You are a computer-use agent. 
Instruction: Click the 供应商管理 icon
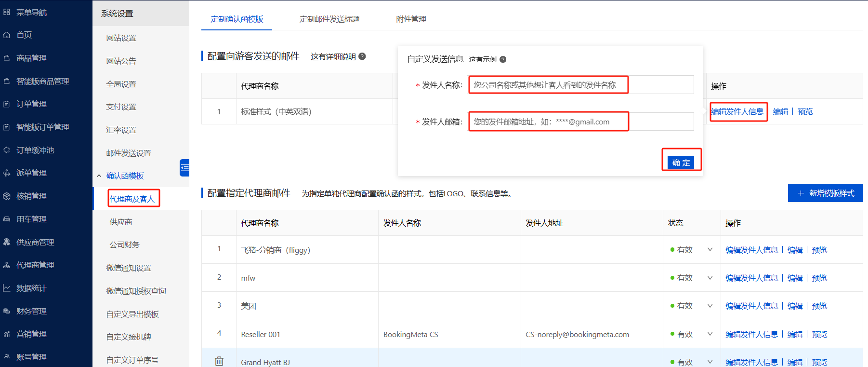[x=7, y=242]
